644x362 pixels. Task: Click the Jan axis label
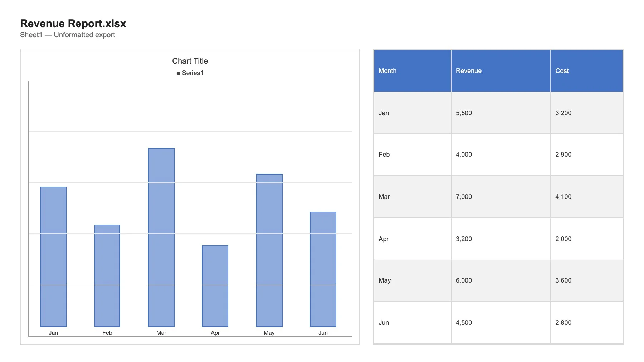[53, 333]
